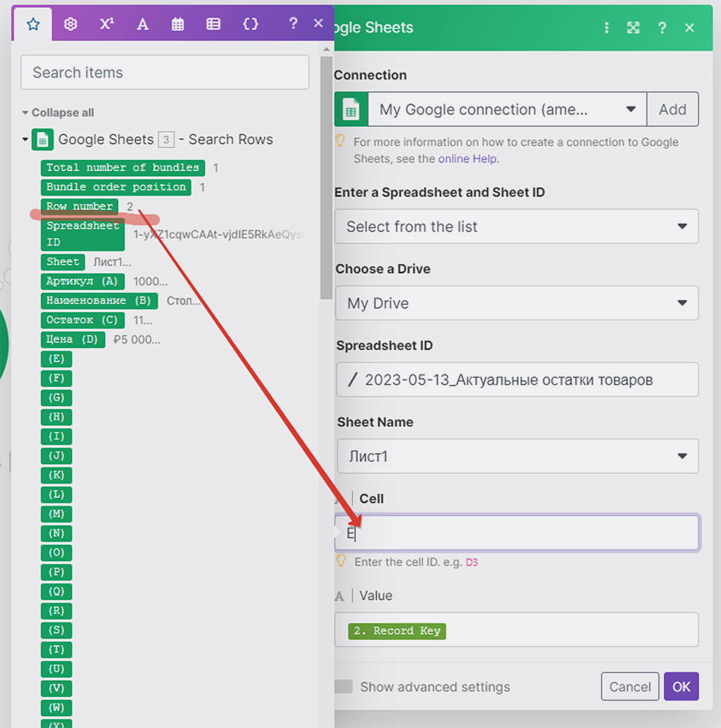Insert the (U) column item

pos(56,669)
